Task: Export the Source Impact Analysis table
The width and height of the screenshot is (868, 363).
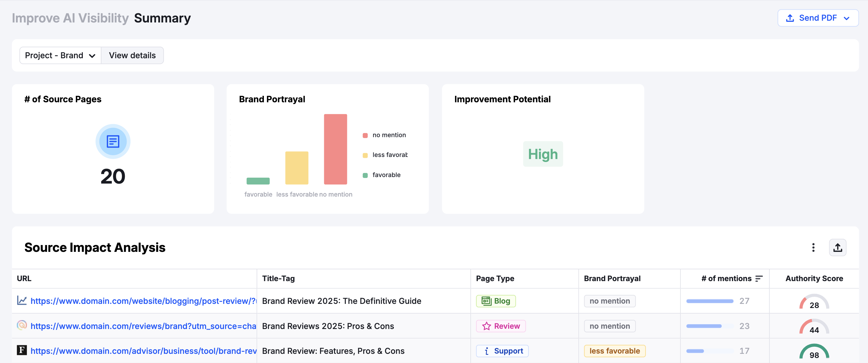Action: click(838, 247)
